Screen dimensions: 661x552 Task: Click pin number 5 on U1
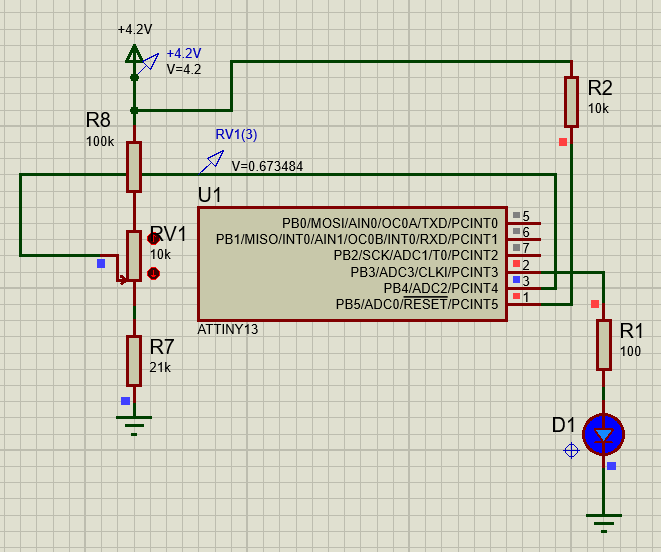526,216
